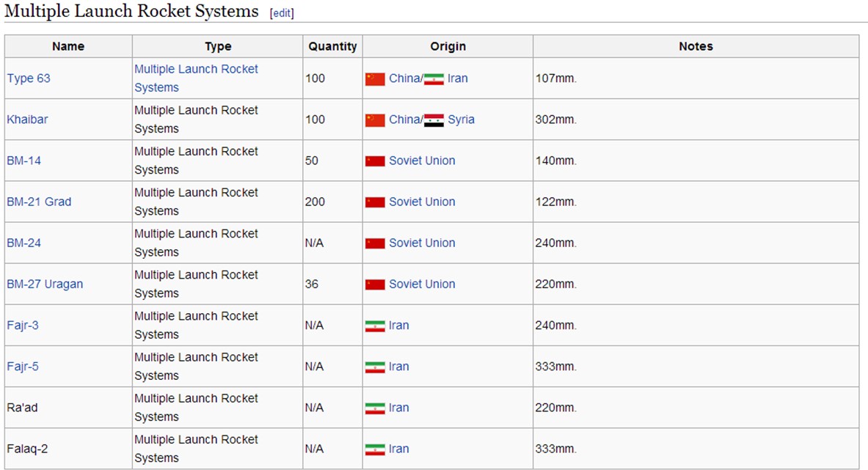Click the Soviet flag in BM-21 Grad row

[x=375, y=202]
